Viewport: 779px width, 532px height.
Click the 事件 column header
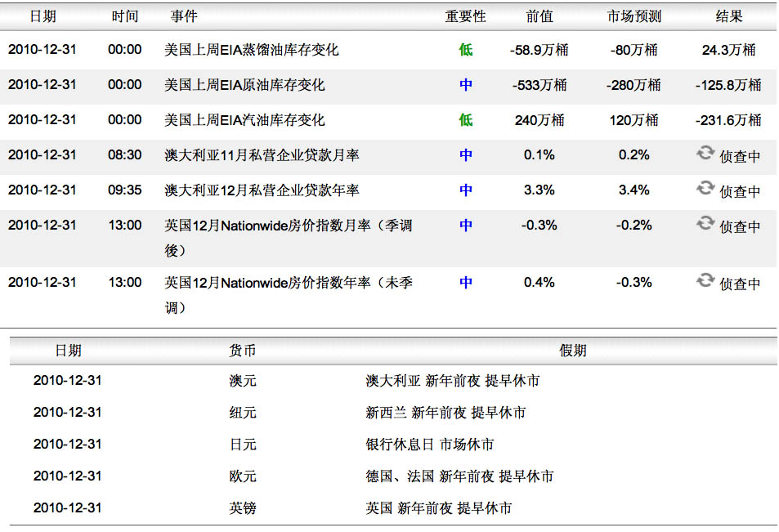pyautogui.click(x=184, y=16)
